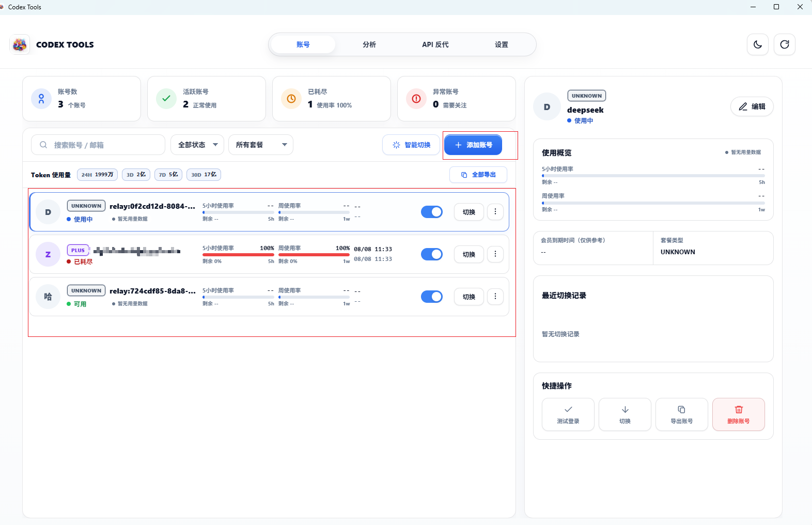Image resolution: width=812 pixels, height=525 pixels.
Task: Toggle enable switch for relay:0f2cd12d account
Action: click(x=432, y=212)
